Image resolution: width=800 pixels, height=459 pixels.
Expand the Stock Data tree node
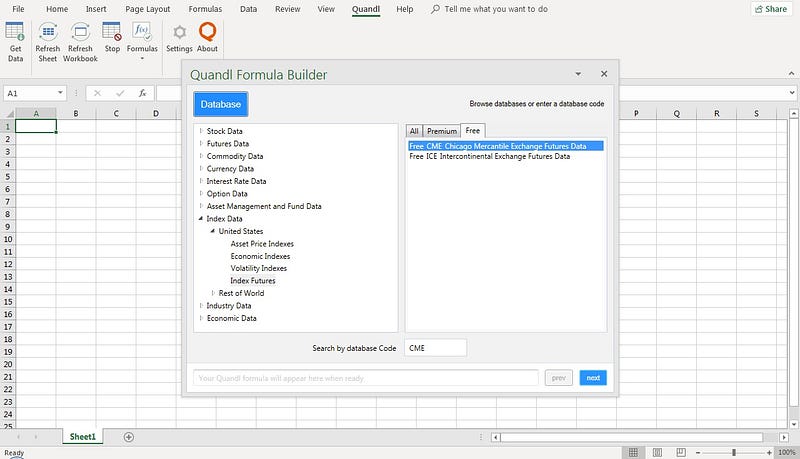tap(201, 131)
